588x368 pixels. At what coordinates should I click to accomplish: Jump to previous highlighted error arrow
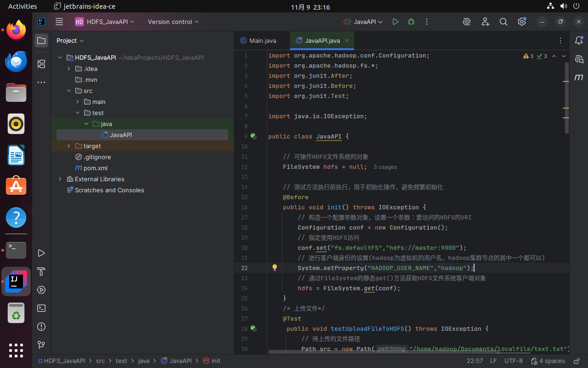coord(554,56)
